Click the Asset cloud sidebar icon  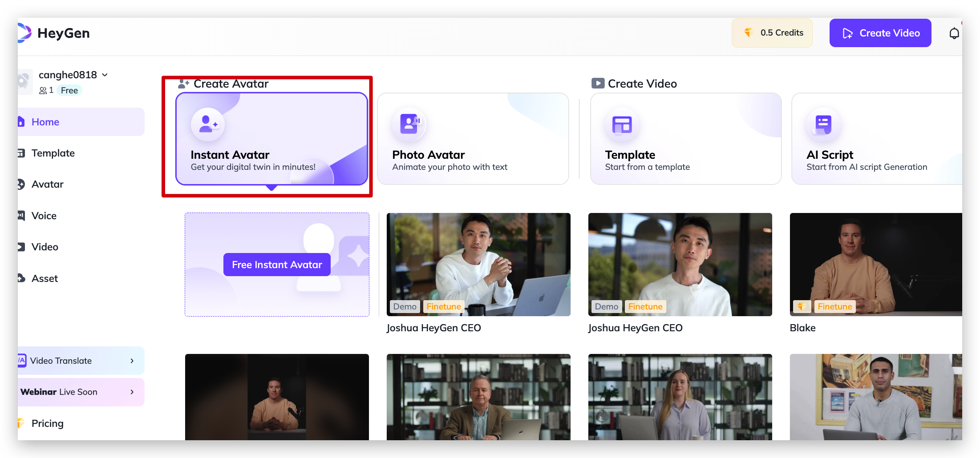click(x=21, y=278)
